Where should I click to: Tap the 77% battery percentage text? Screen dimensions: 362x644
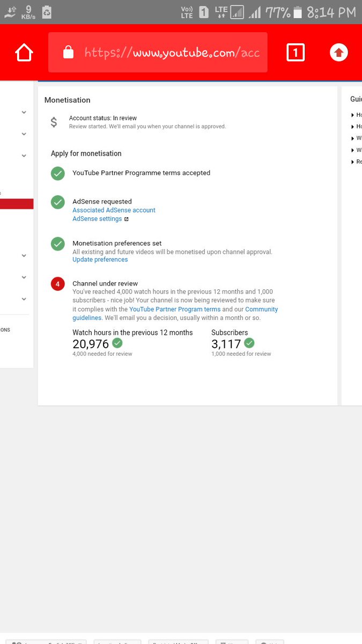(x=277, y=12)
